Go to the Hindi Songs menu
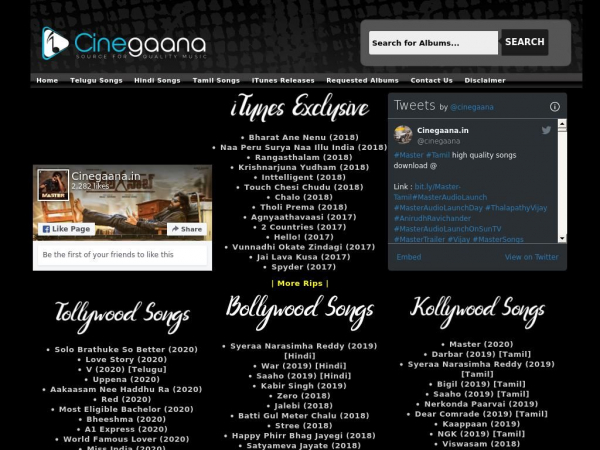The image size is (600, 450). coord(157,80)
